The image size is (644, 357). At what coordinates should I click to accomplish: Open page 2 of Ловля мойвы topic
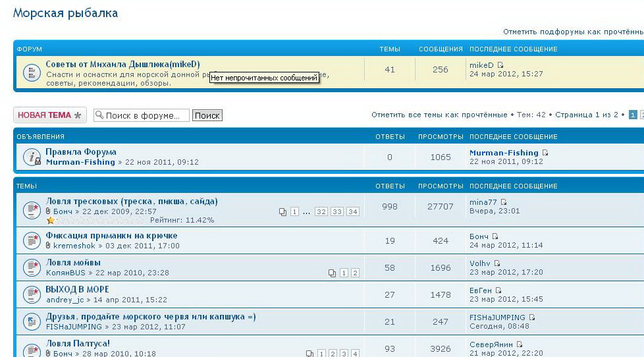pyautogui.click(x=355, y=273)
